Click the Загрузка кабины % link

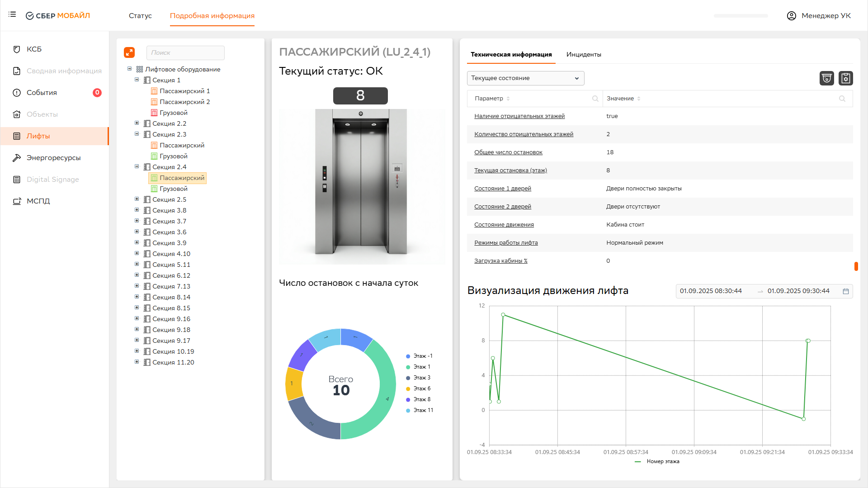tap(500, 261)
